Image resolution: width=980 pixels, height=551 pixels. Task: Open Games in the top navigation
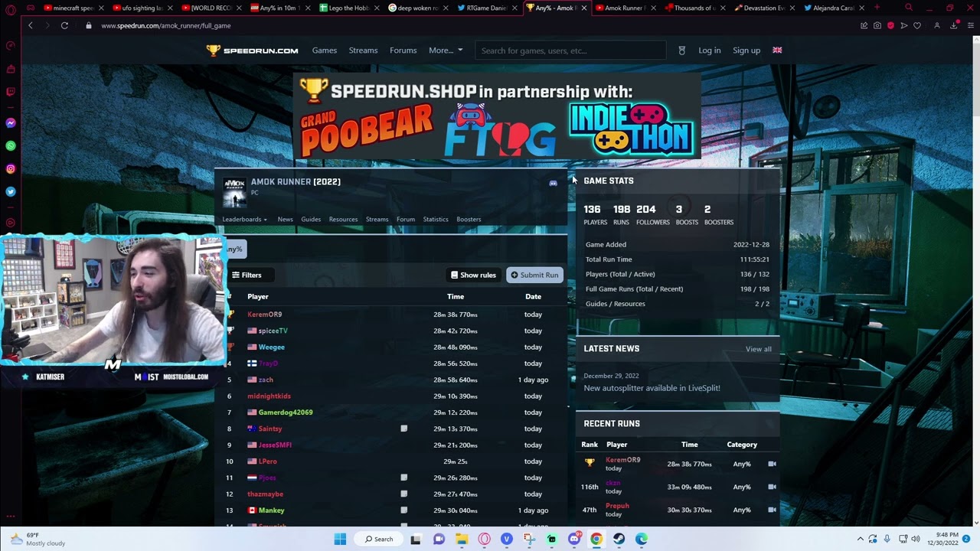[325, 51]
